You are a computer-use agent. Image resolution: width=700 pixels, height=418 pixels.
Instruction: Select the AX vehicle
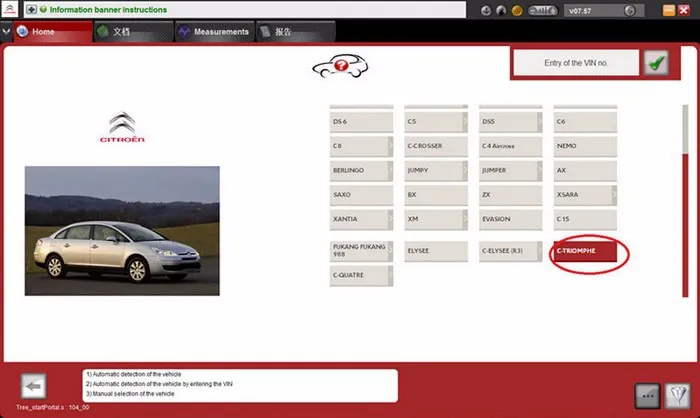(585, 171)
